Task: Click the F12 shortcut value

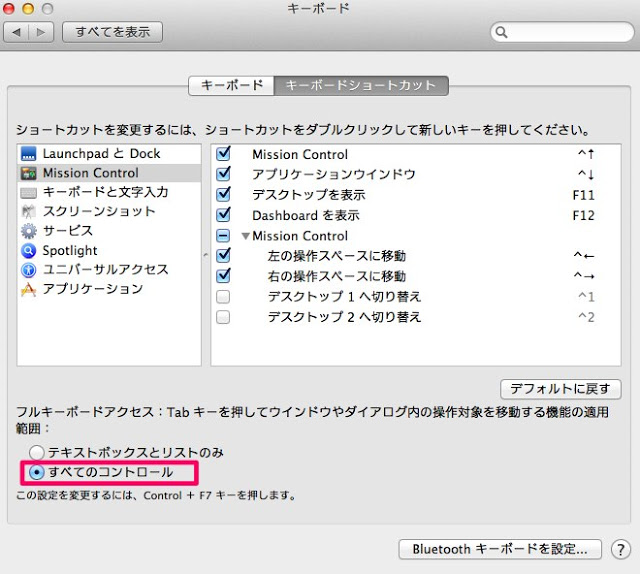Action: pos(584,216)
